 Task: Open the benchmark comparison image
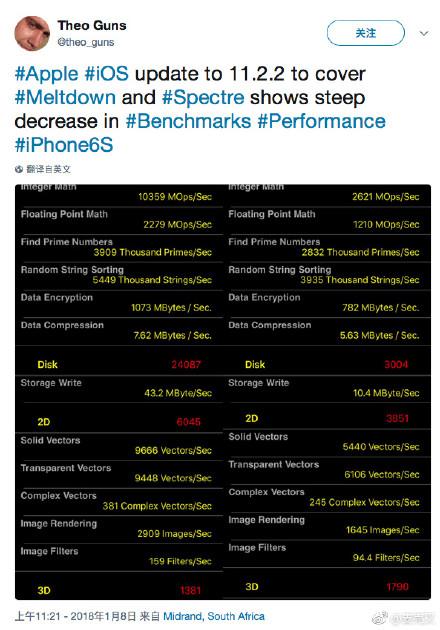(223, 392)
